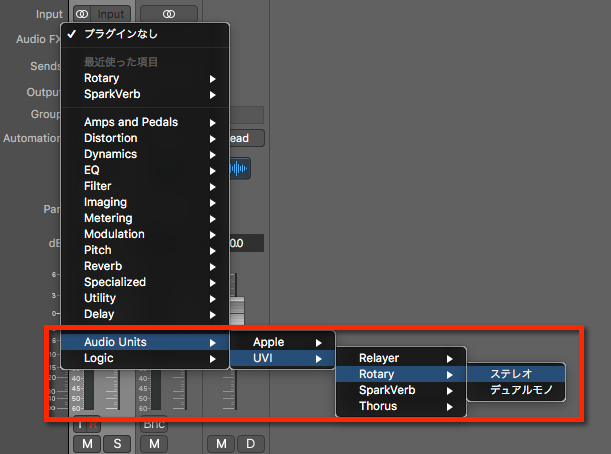Open the Specialized plugin category
The width and height of the screenshot is (611, 454).
pyautogui.click(x=145, y=282)
